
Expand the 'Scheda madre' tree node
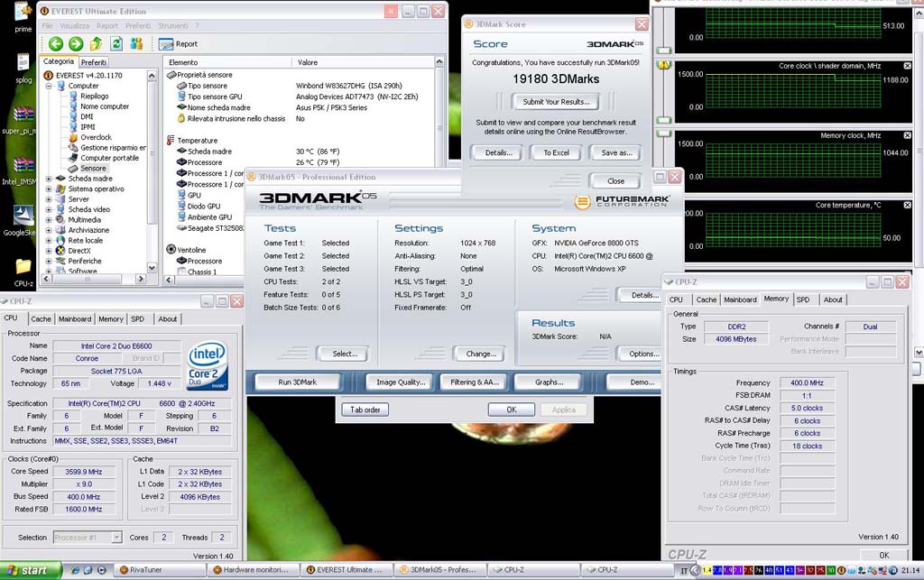[49, 179]
